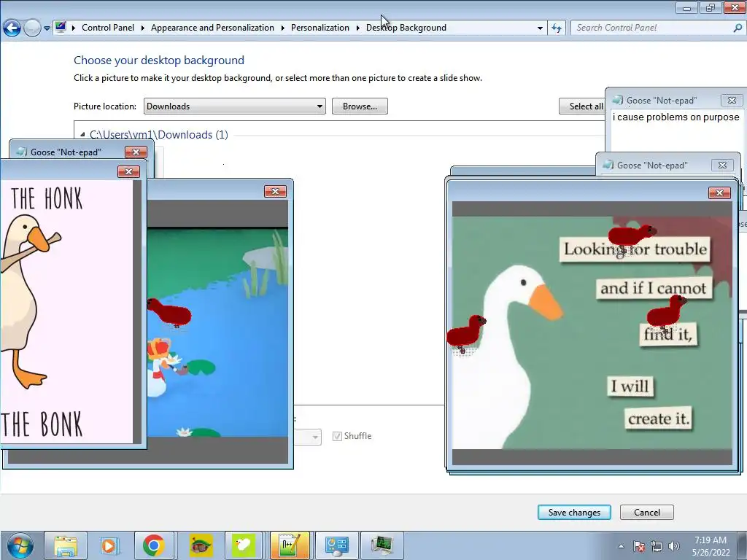Minimize the Desktop Background window
The image size is (747, 560).
pos(686,7)
